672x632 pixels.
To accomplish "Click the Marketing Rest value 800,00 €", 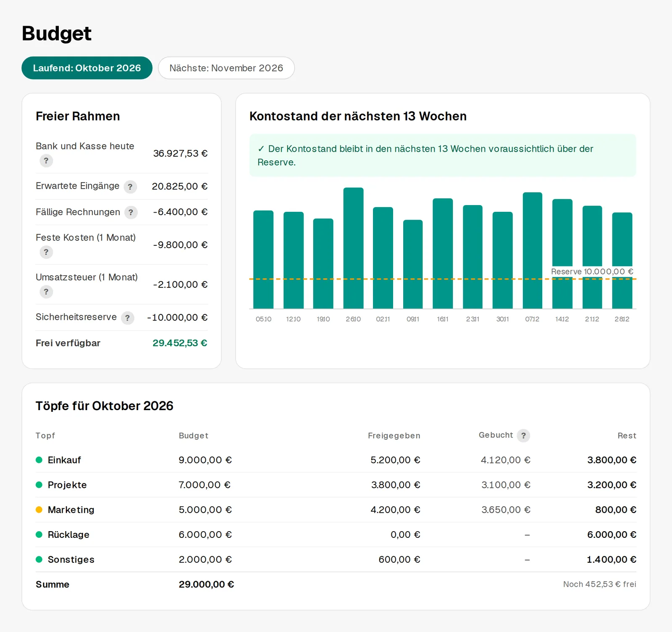I will pos(616,510).
